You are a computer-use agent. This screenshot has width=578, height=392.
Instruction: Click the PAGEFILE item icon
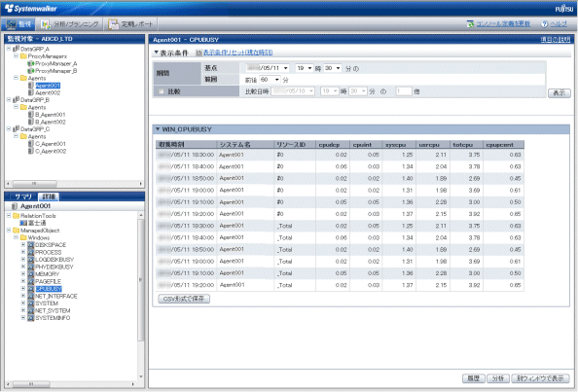pyautogui.click(x=31, y=281)
